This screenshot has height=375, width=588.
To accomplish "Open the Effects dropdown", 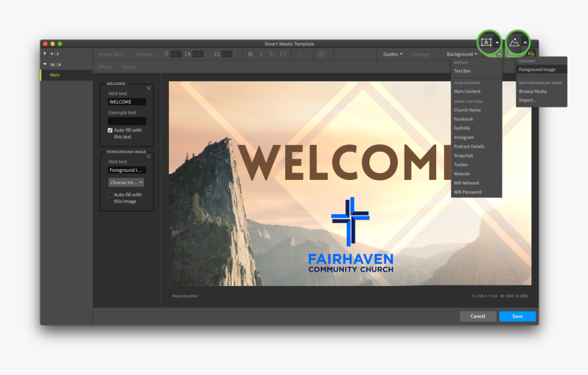I will click(107, 67).
